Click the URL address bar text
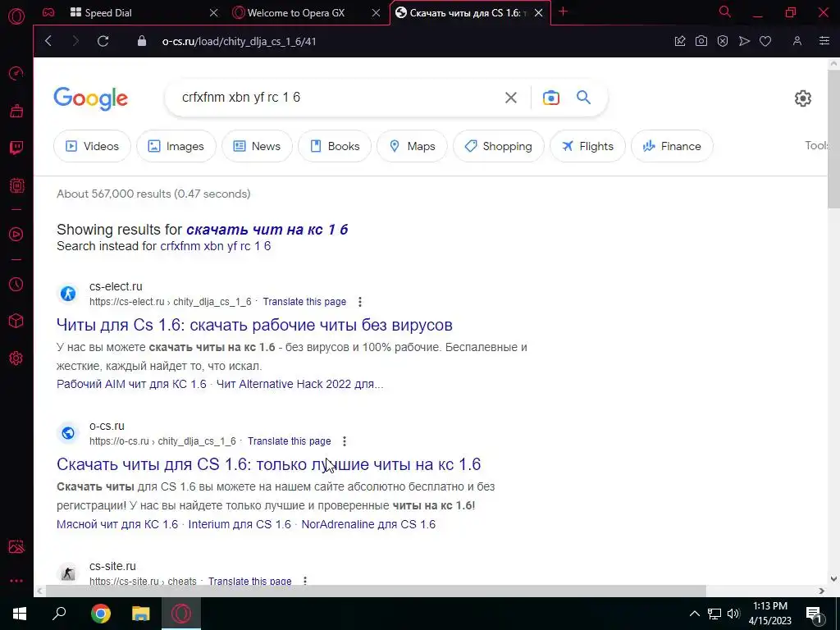Image resolution: width=840 pixels, height=630 pixels. (239, 41)
